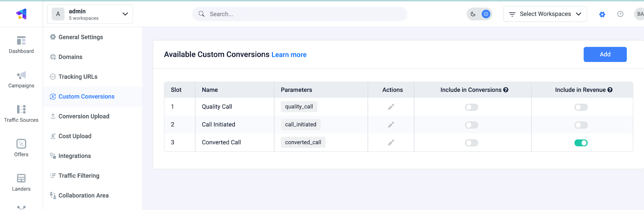Screen dimensions: 644x210
Task: Click the converted_call parameter tag
Action: tap(303, 142)
